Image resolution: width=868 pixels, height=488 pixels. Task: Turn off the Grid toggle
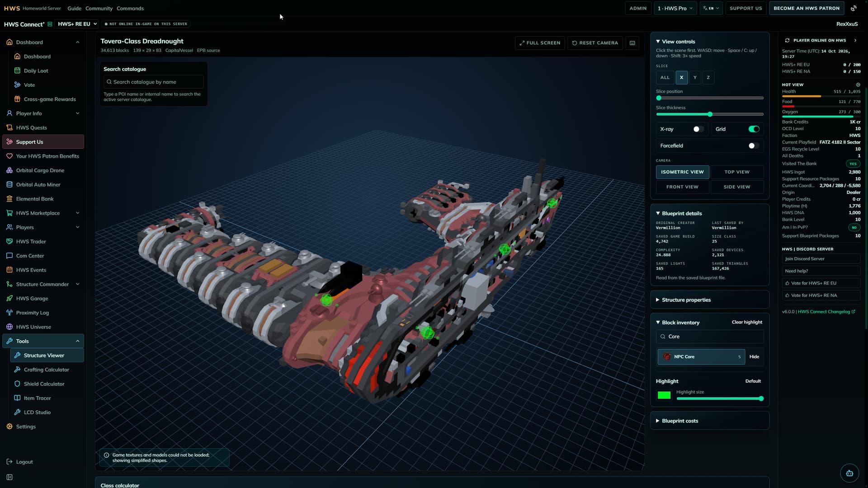(754, 129)
